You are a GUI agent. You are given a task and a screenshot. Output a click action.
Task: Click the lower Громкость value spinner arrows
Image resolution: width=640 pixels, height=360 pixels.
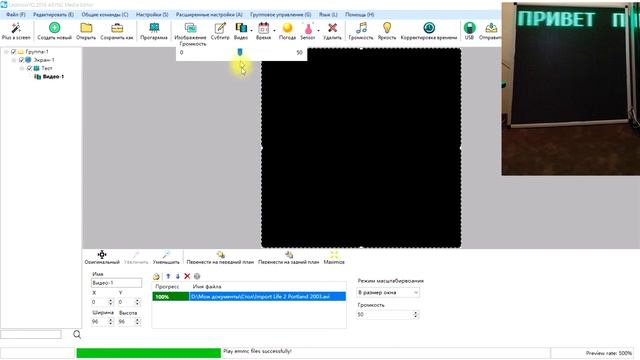[416, 315]
